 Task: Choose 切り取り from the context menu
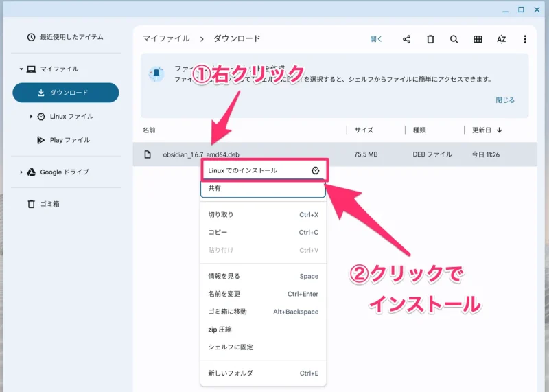click(x=264, y=215)
